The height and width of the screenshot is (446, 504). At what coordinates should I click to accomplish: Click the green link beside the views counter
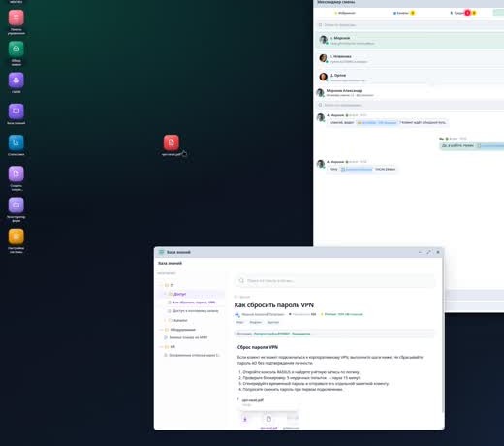(344, 314)
